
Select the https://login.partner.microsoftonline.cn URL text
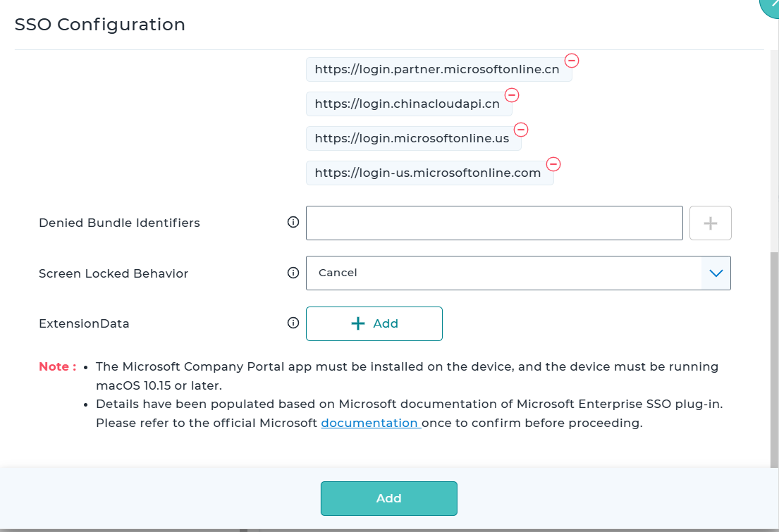(437, 69)
